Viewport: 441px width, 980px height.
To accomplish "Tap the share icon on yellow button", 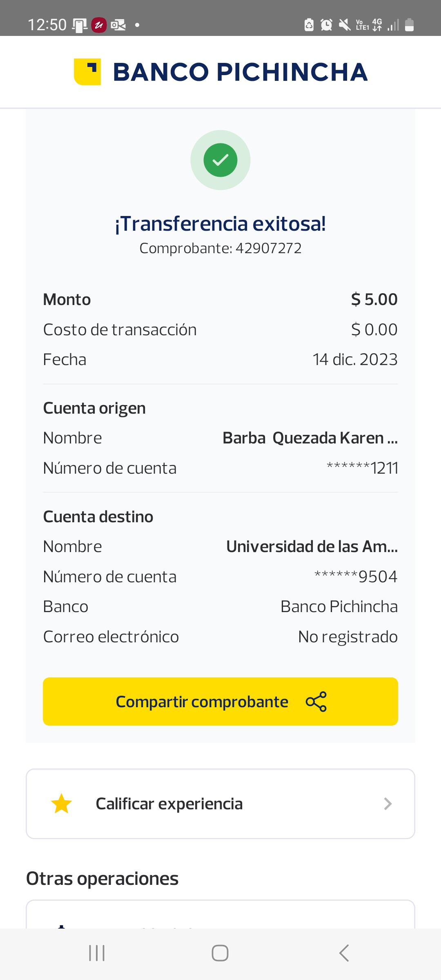I will 316,702.
